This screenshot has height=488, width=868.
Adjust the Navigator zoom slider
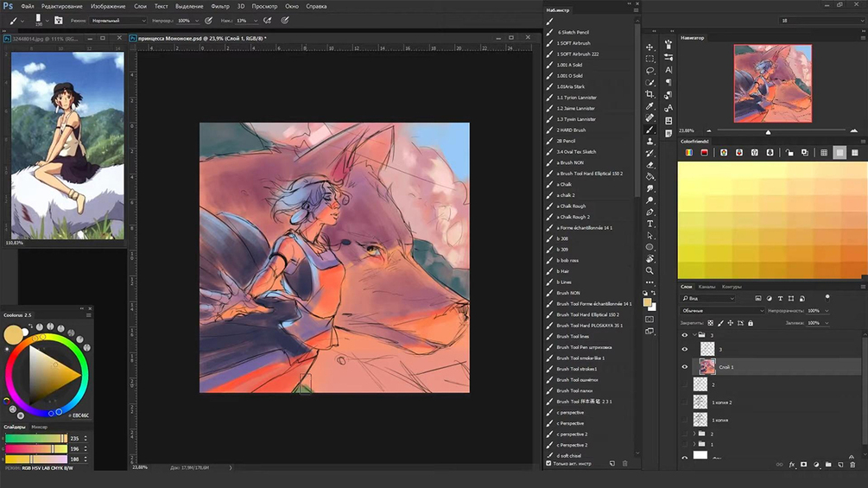tap(768, 131)
